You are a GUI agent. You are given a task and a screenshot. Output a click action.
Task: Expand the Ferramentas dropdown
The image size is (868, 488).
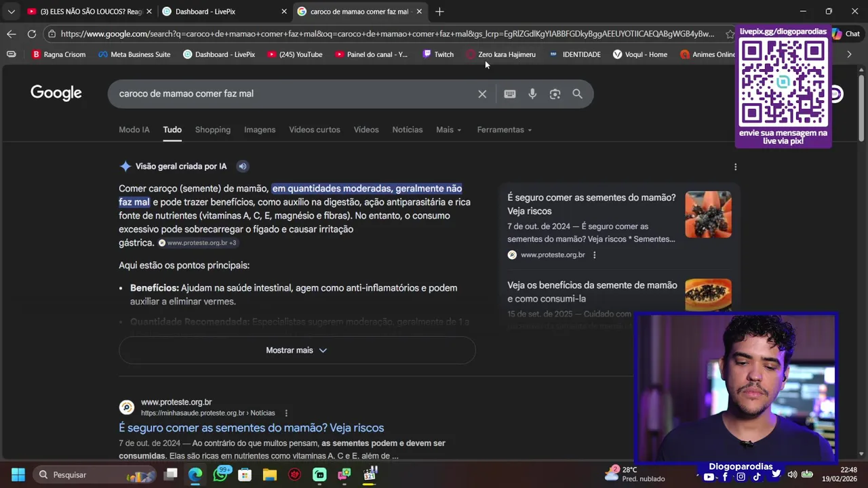point(504,129)
